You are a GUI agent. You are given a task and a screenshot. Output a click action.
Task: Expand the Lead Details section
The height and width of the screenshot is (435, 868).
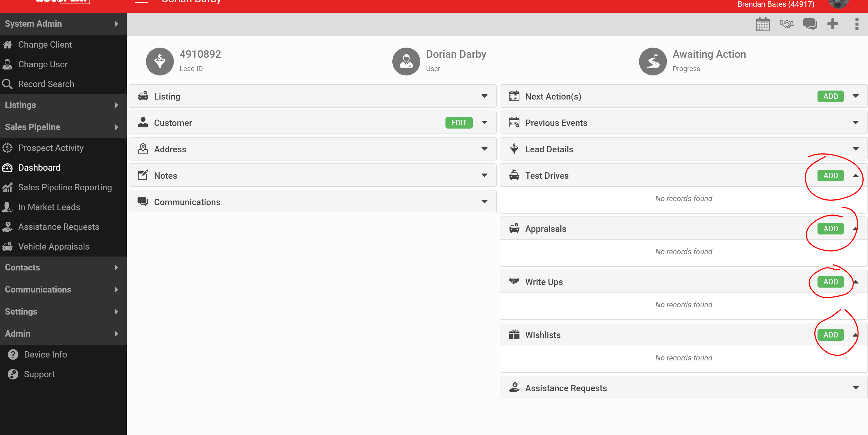click(855, 149)
